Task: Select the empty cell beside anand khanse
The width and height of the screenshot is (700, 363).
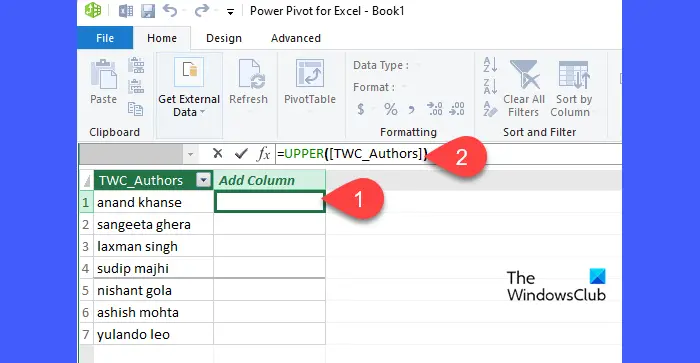Action: [270, 202]
